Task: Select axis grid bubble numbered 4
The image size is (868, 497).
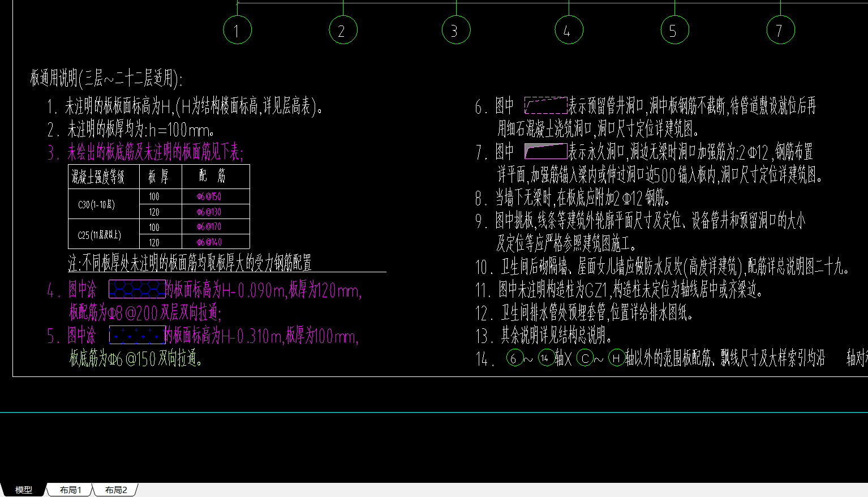Action: (569, 29)
